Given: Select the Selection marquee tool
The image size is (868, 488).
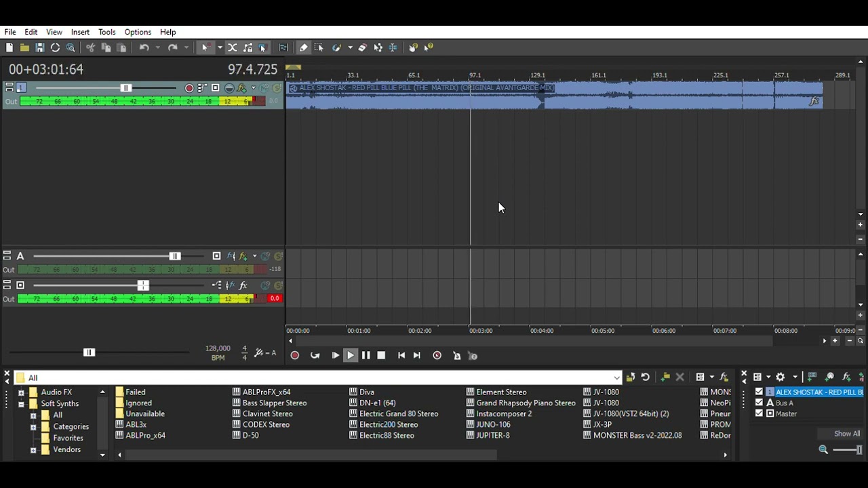Looking at the screenshot, I should [319, 47].
